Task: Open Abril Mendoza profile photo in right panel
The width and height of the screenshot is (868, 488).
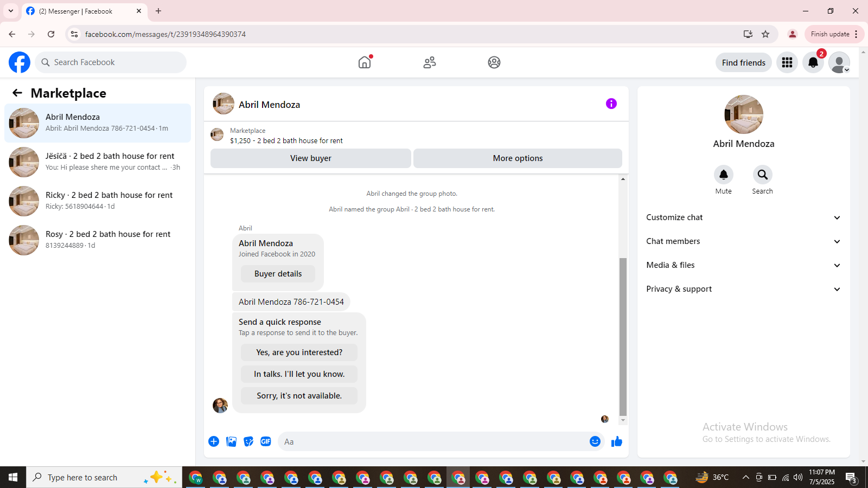Action: point(744,114)
